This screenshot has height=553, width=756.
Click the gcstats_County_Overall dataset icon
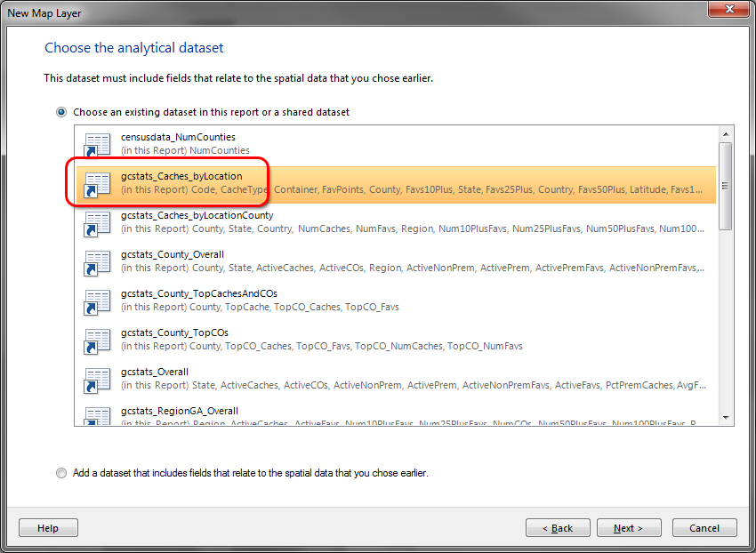pos(97,261)
